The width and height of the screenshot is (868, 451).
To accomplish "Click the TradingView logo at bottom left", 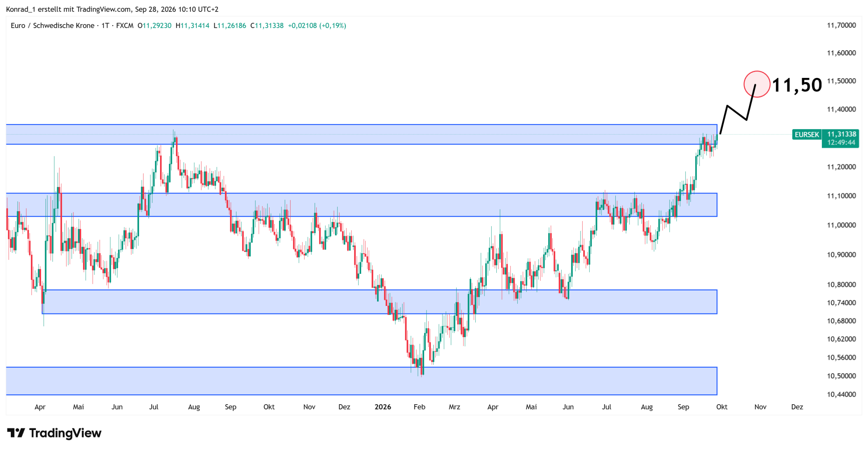I will pyautogui.click(x=54, y=433).
